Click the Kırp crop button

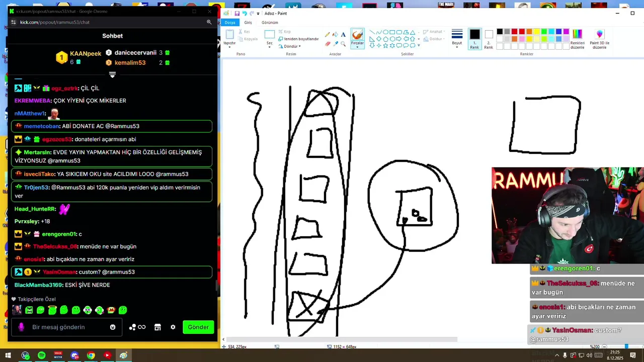pyautogui.click(x=284, y=32)
